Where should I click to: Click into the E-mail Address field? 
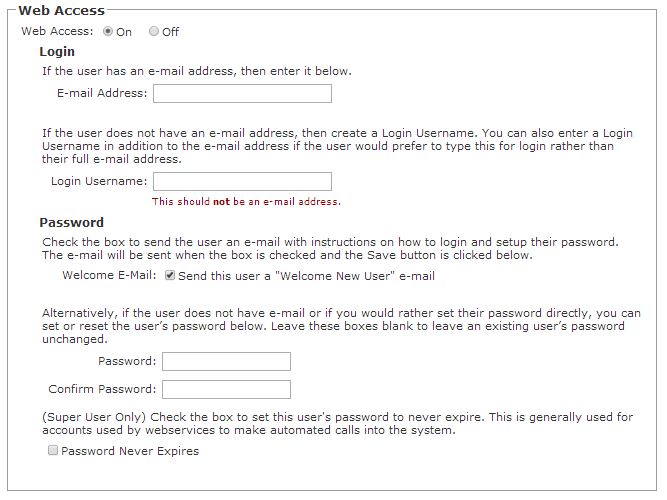pos(242,94)
